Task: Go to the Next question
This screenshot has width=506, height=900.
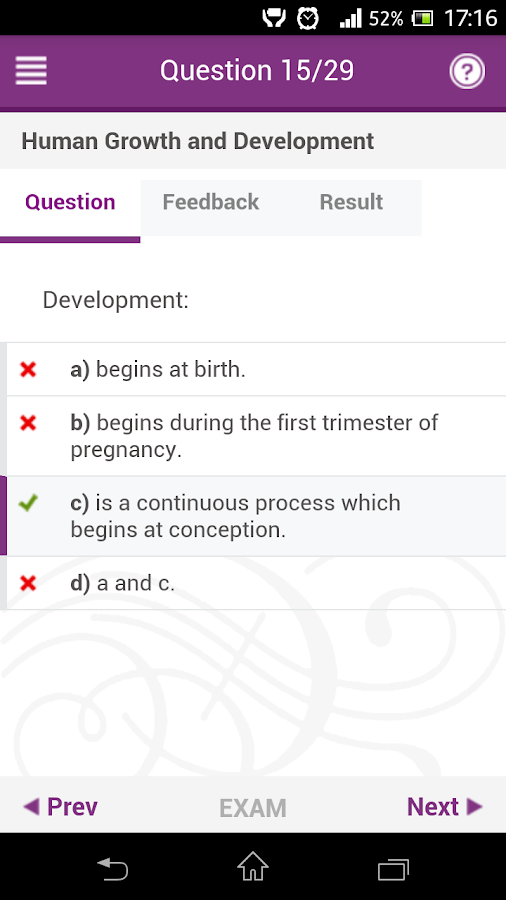Action: click(445, 806)
